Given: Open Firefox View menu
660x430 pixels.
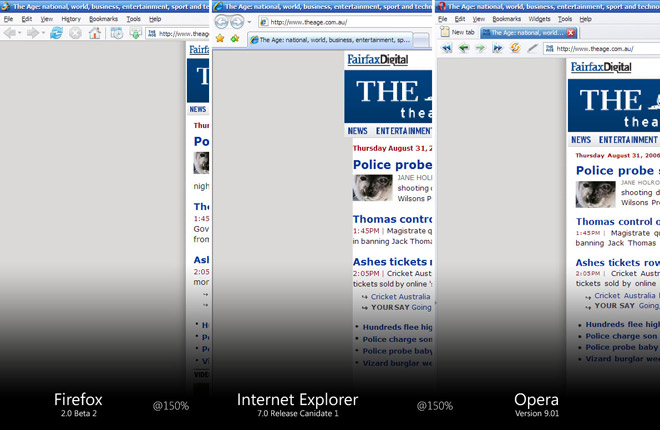Looking at the screenshot, I should click(47, 19).
